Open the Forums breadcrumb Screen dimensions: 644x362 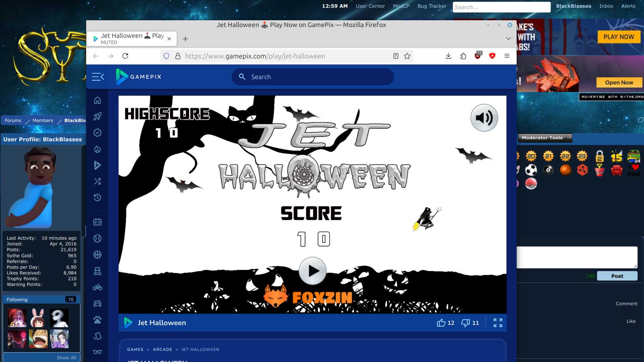13,120
